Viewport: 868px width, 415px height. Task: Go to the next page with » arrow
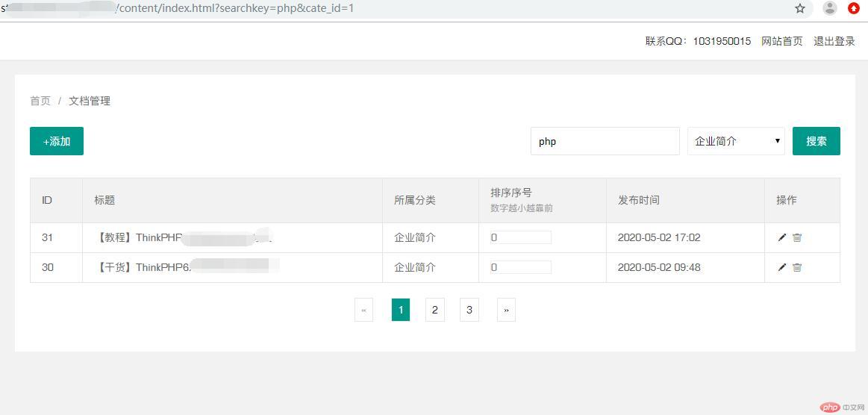click(x=506, y=310)
